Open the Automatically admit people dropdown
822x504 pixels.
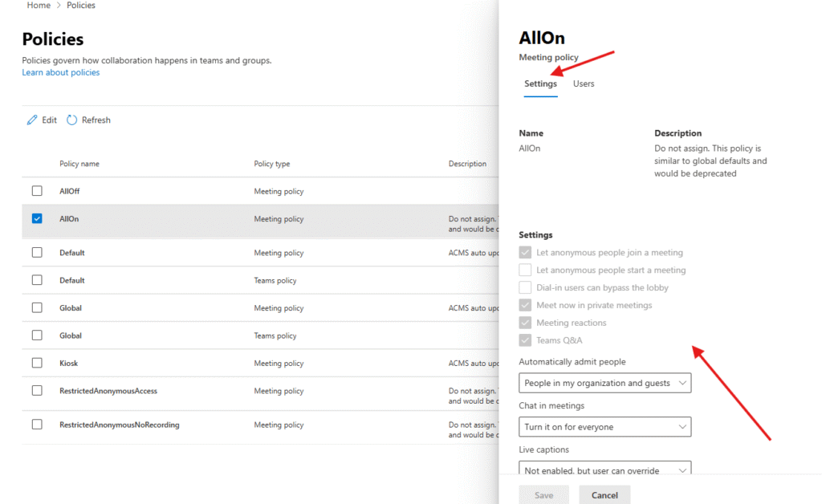point(604,384)
